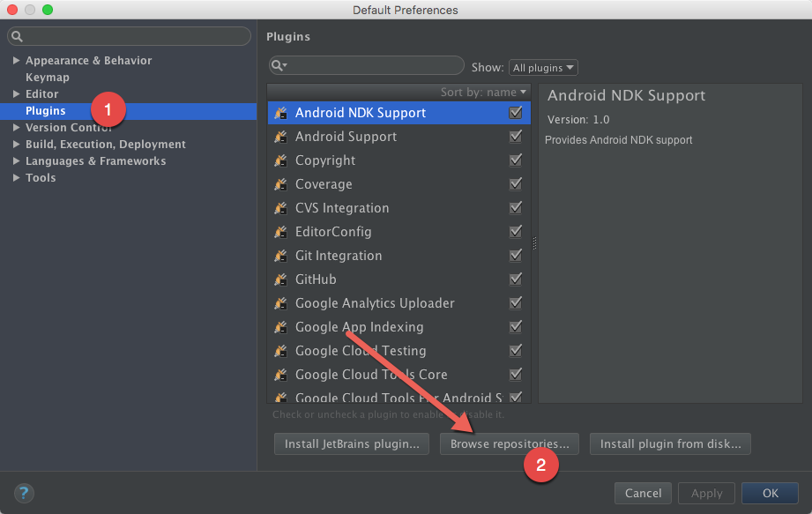Screen dimensions: 812x514
Task: Open the Sort by name dropdown
Action: tap(481, 92)
